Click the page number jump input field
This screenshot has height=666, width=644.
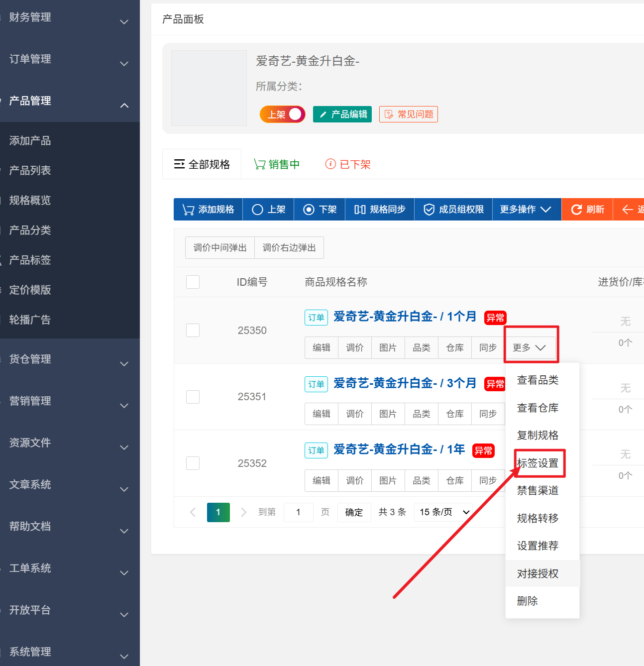click(298, 512)
